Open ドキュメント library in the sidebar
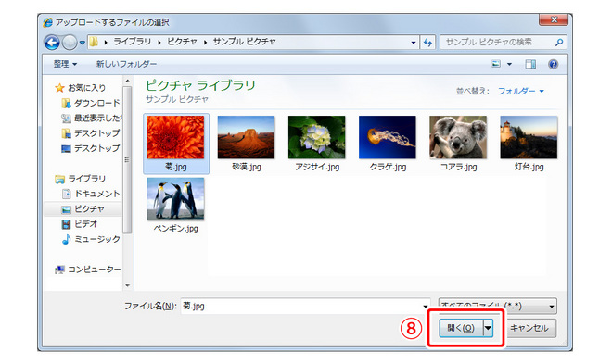Image resolution: width=612 pixels, height=364 pixels. pos(91,194)
